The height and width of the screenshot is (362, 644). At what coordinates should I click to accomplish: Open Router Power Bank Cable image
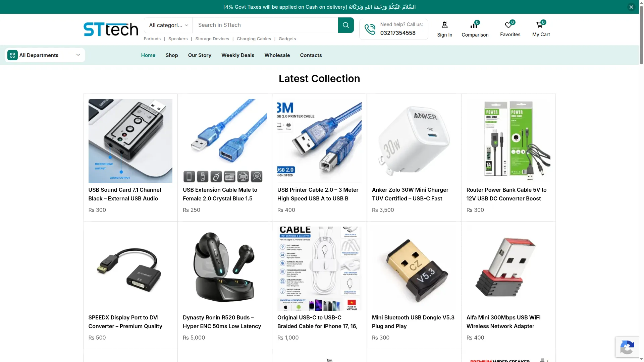point(508,141)
